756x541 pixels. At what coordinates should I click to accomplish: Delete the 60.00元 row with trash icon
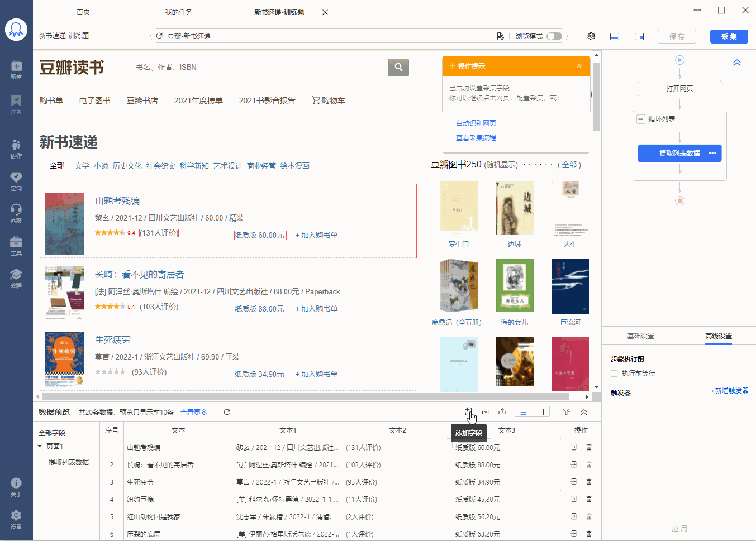pos(589,447)
